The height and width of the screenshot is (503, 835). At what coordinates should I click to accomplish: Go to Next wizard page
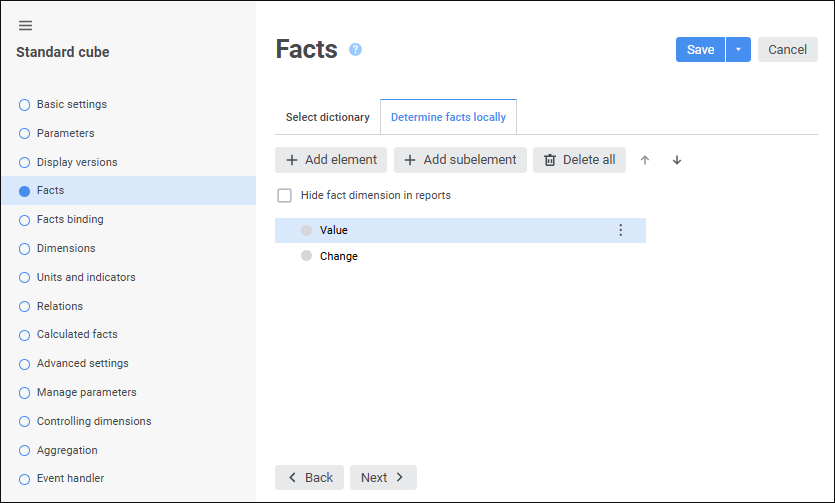click(383, 478)
